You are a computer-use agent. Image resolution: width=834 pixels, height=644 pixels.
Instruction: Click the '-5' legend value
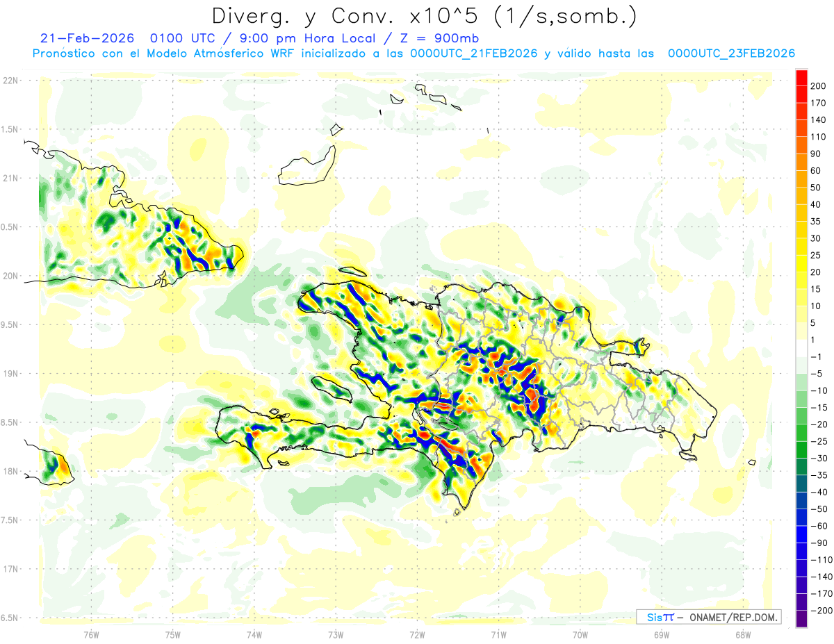coord(817,374)
